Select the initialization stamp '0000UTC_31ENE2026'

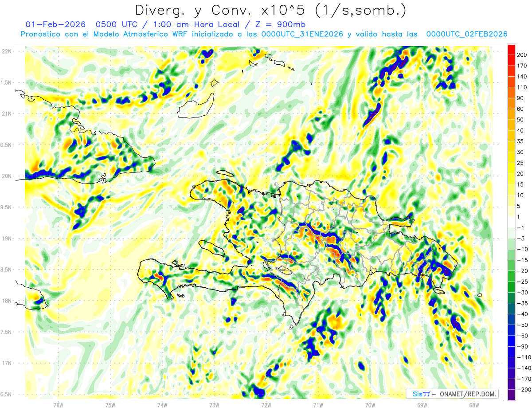(x=302, y=34)
